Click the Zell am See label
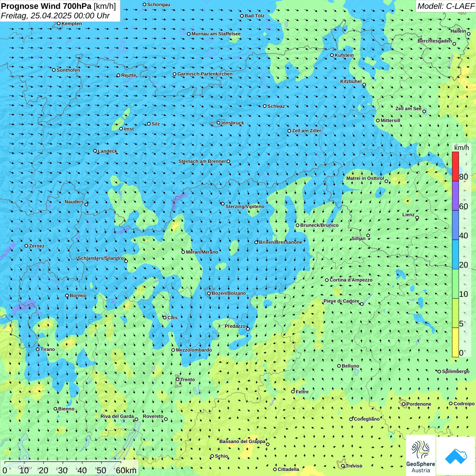Screen dimensions: 476x476 pos(408,108)
